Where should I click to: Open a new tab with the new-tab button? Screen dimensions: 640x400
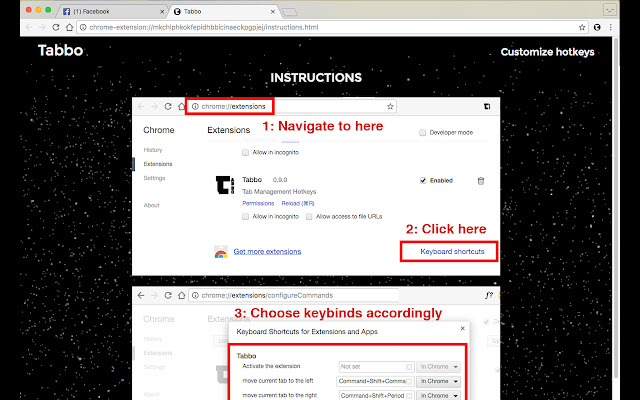pyautogui.click(x=289, y=12)
